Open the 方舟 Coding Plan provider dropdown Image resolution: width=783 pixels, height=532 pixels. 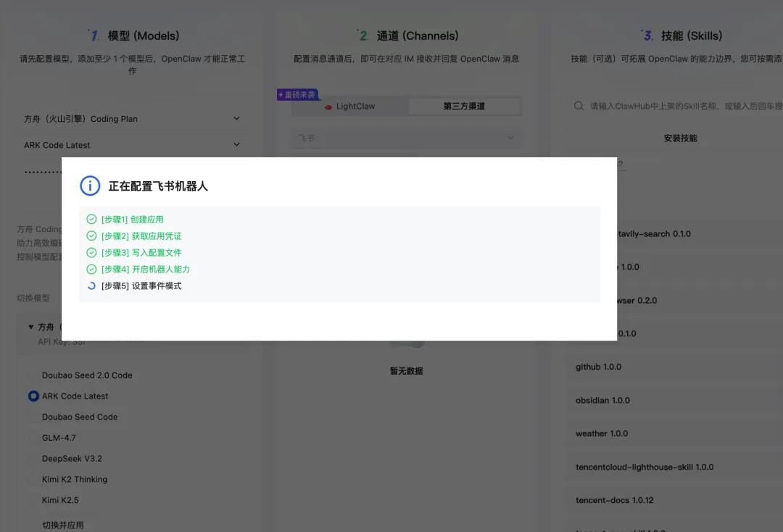pos(132,119)
